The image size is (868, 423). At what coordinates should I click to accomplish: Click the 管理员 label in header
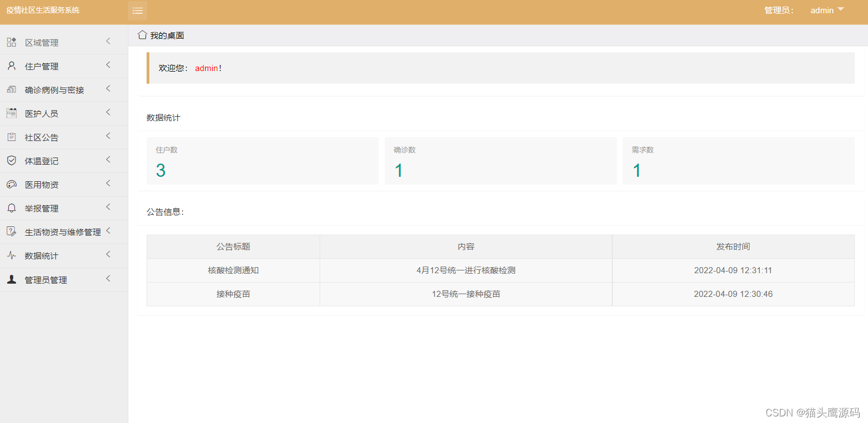(x=778, y=10)
